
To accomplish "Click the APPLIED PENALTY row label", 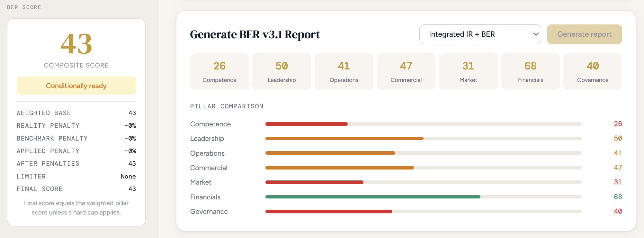I will (x=48, y=151).
